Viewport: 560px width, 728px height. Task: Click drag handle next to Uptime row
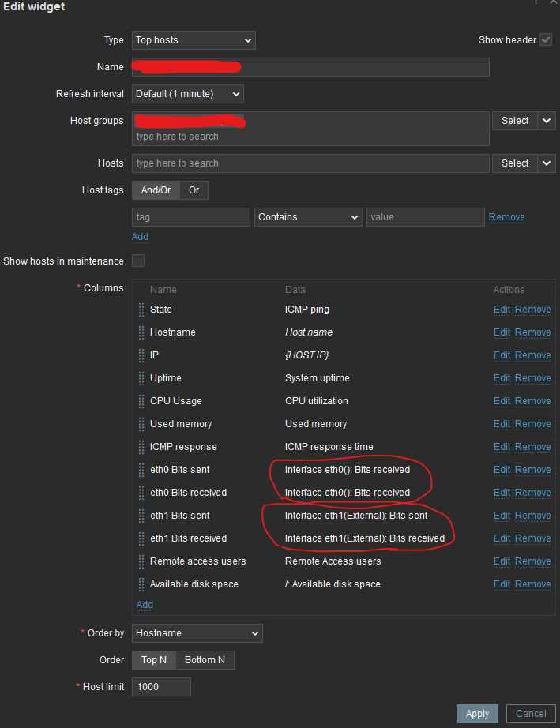point(141,378)
